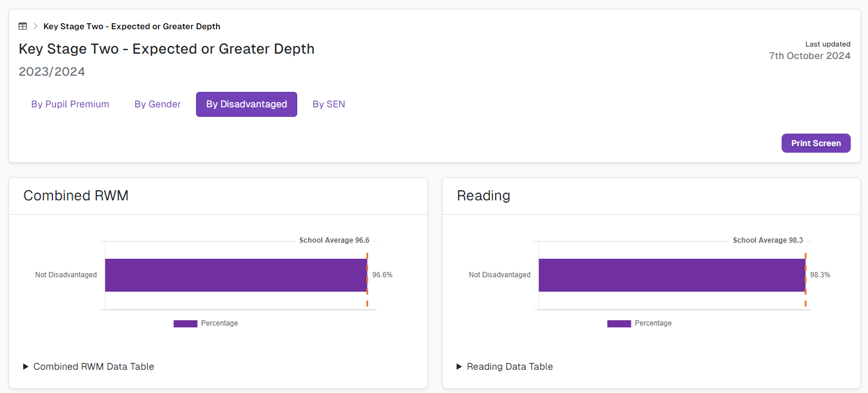The image size is (868, 393).
Task: Click the purple bar in Reading chart
Action: click(671, 275)
